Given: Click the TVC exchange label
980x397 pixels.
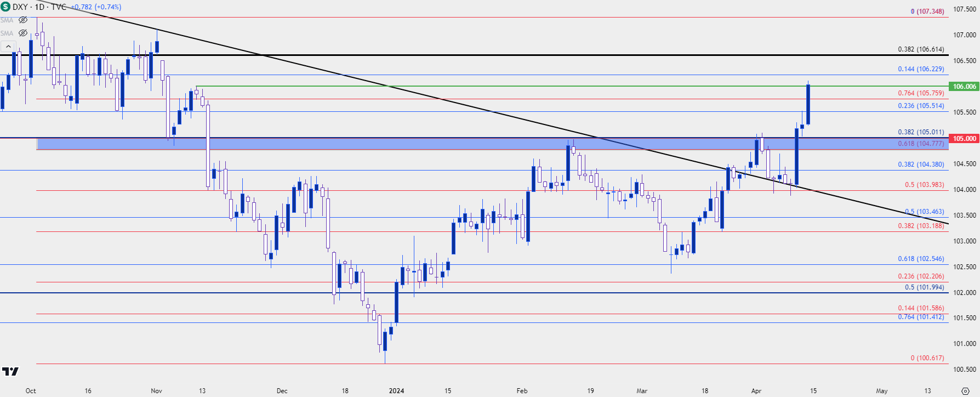Looking at the screenshot, I should 59,7.
